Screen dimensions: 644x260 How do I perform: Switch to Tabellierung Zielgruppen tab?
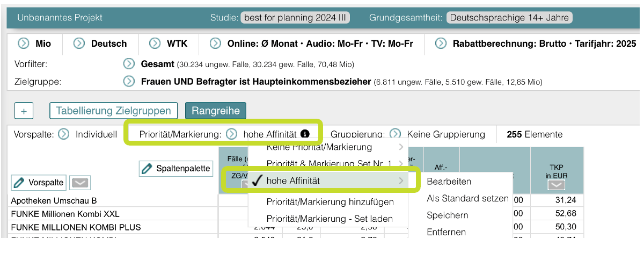114,111
